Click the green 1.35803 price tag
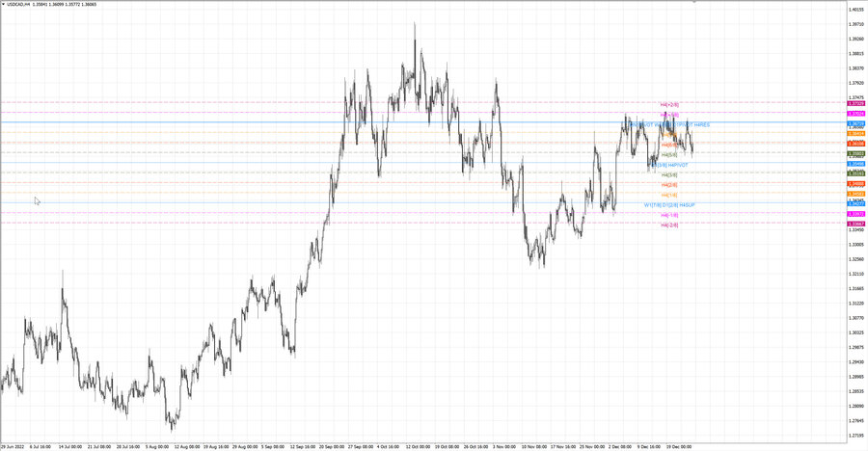 pyautogui.click(x=856, y=154)
